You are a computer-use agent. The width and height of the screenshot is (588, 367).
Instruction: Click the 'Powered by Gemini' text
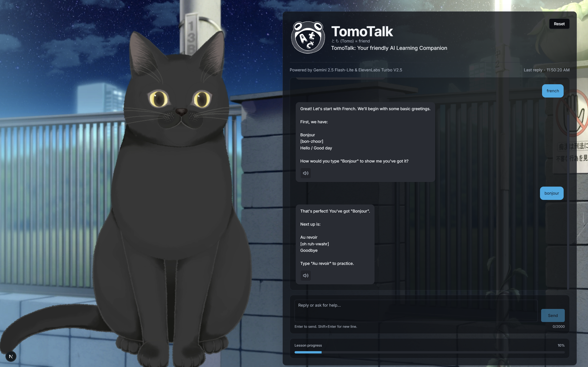(346, 70)
